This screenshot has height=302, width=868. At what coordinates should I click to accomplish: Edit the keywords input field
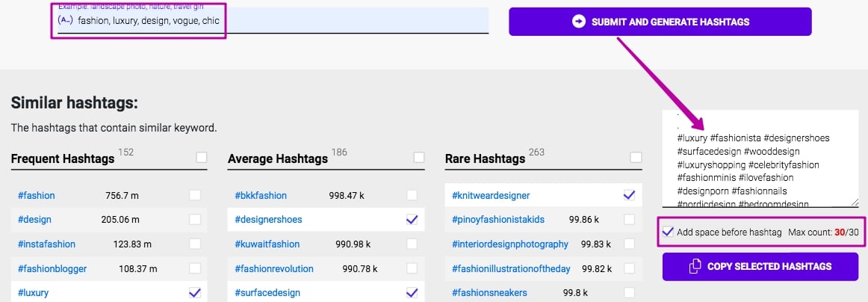tap(273, 20)
